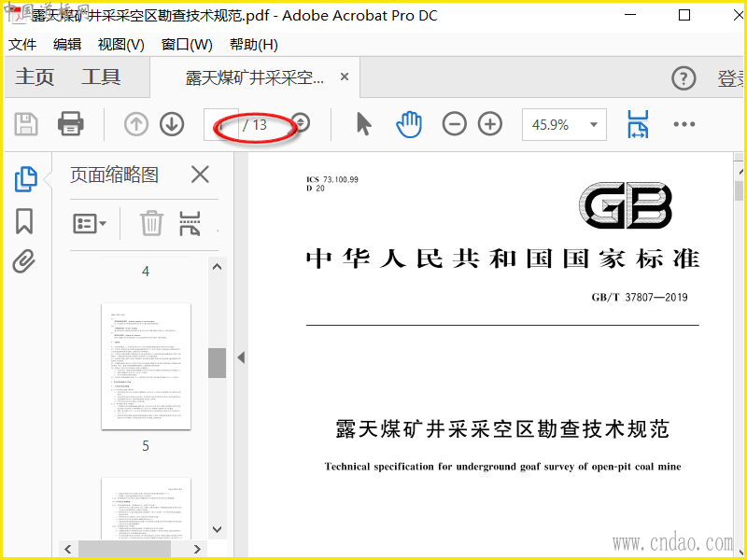The height and width of the screenshot is (560, 747).
Task: Open page thumbnails panel icon
Action: (x=25, y=179)
